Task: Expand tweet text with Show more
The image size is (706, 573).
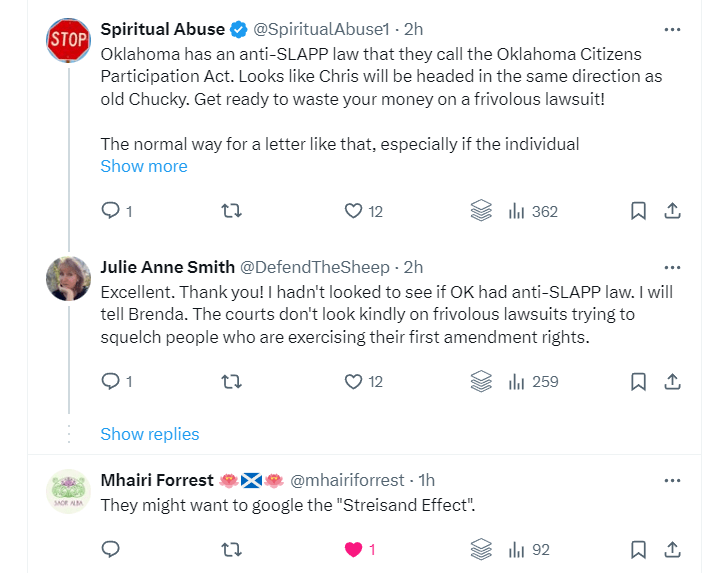Action: pyautogui.click(x=144, y=166)
